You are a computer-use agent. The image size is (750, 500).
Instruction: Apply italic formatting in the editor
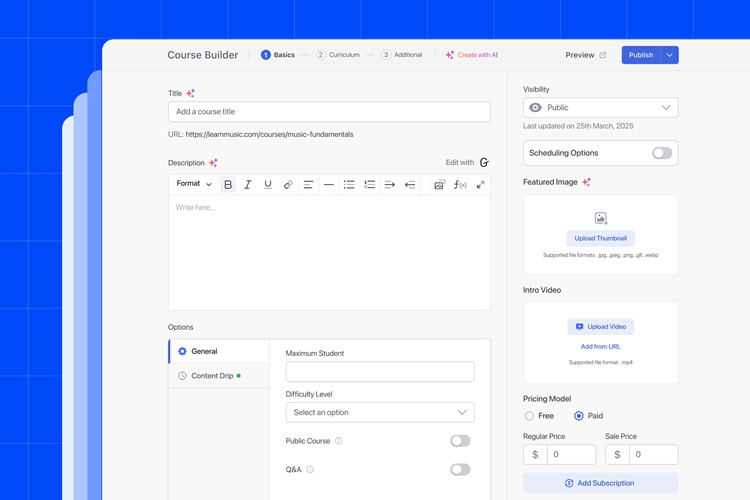(x=248, y=185)
